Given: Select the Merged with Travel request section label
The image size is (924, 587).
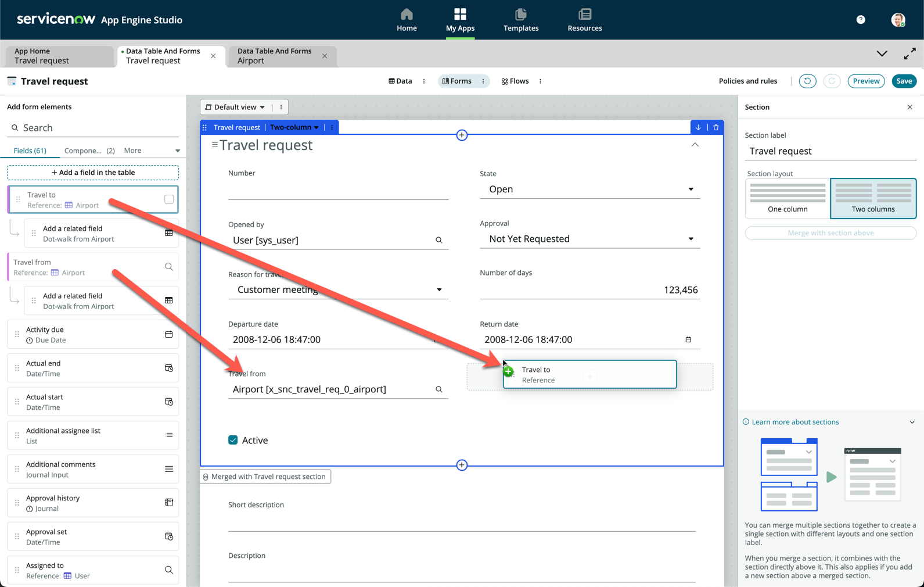Looking at the screenshot, I should pyautogui.click(x=265, y=477).
